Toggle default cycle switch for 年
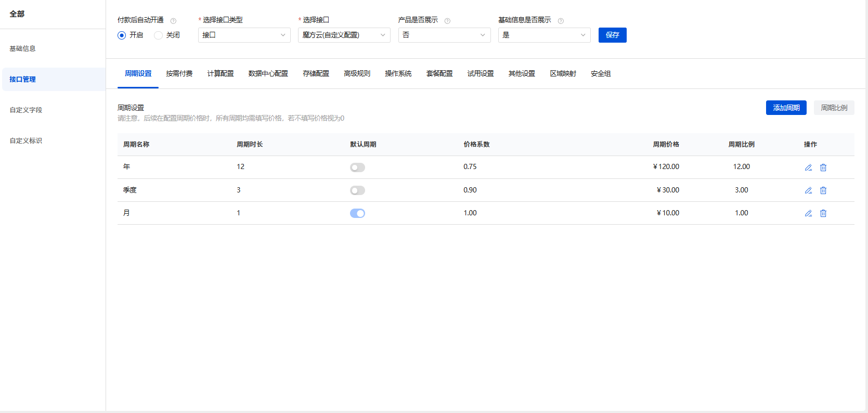This screenshot has width=868, height=413. point(357,167)
